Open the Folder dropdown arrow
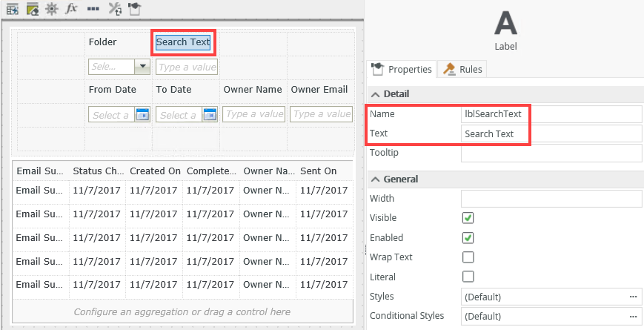The height and width of the screenshot is (330, 644). (x=142, y=67)
